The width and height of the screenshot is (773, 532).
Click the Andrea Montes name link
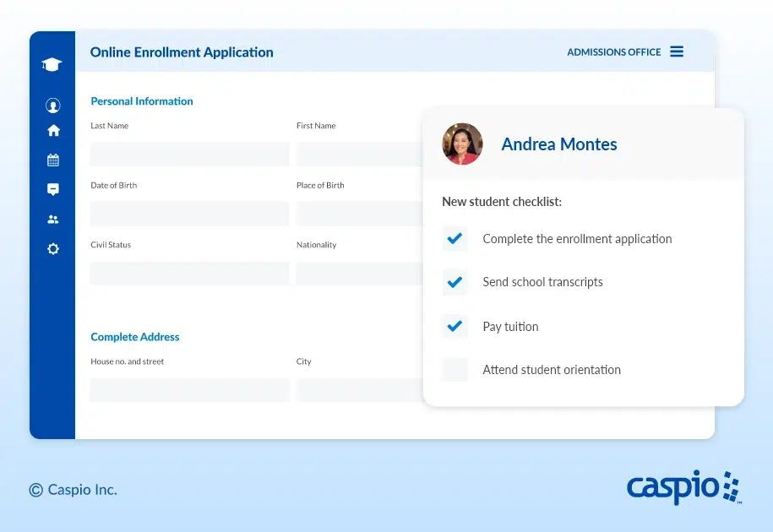[x=558, y=144]
